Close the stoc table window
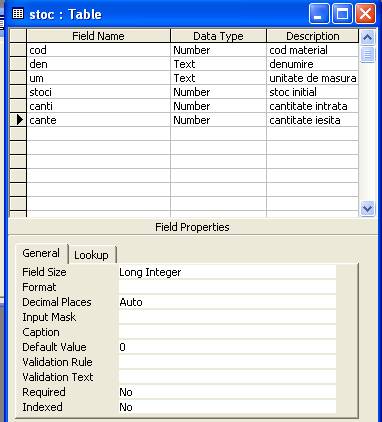The height and width of the screenshot is (422, 382). click(x=366, y=14)
